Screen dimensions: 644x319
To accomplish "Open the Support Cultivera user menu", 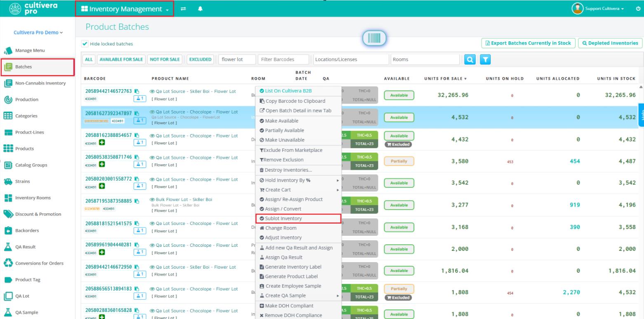I will pyautogui.click(x=598, y=9).
